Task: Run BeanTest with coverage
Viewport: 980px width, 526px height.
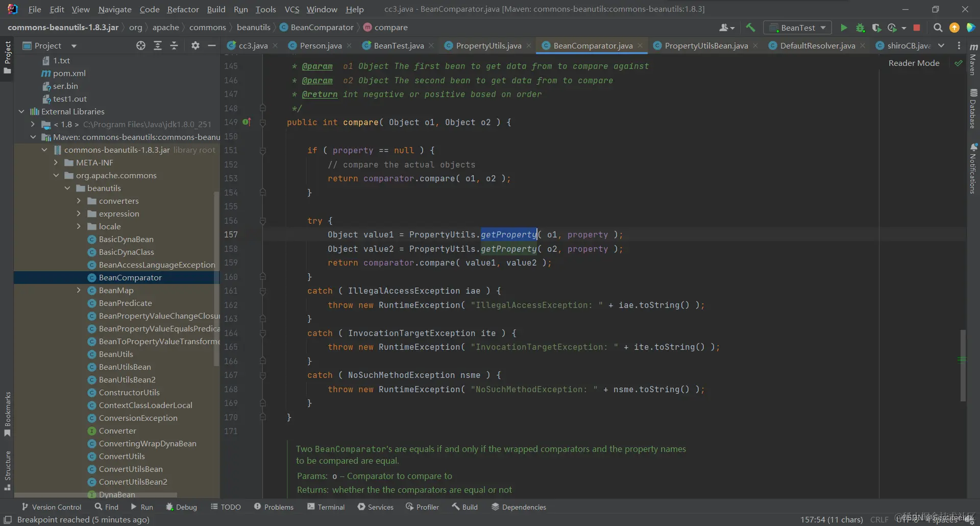Action: tap(876, 28)
